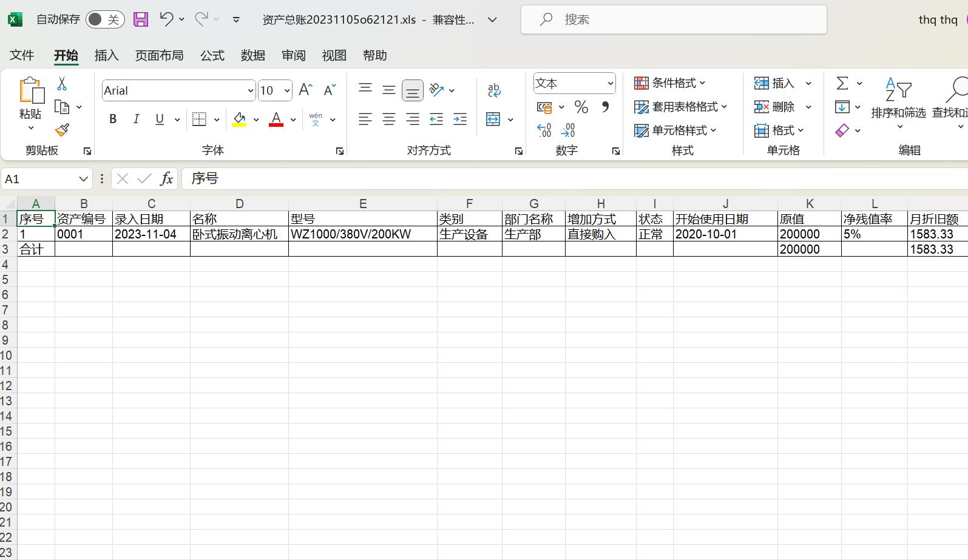Switch to the 公式 ribbon tab
Screen dimensions: 968x560
point(212,55)
